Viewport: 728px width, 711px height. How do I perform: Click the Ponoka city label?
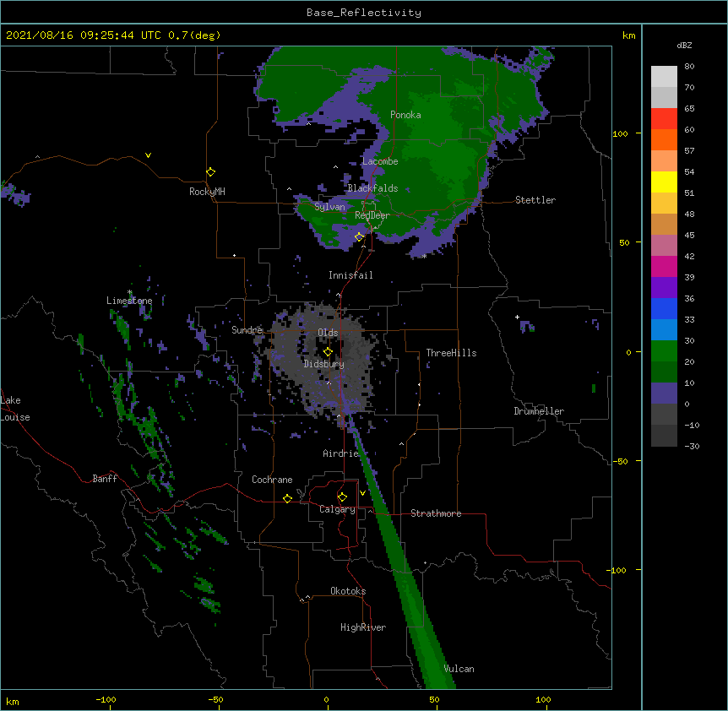click(x=405, y=115)
